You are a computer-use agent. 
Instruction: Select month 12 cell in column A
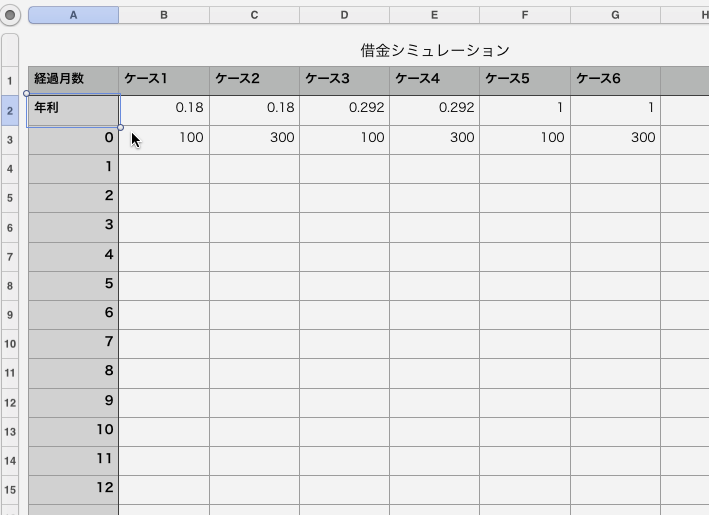pos(73,490)
